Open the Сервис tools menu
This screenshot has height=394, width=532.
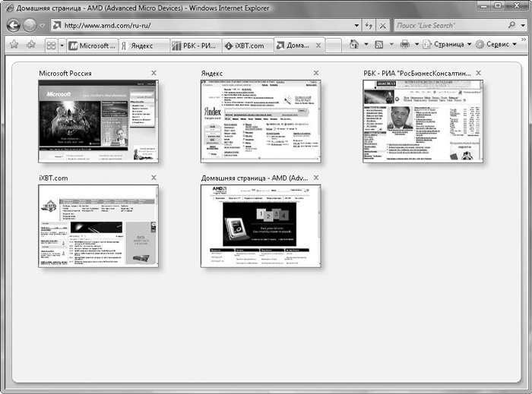pyautogui.click(x=496, y=45)
